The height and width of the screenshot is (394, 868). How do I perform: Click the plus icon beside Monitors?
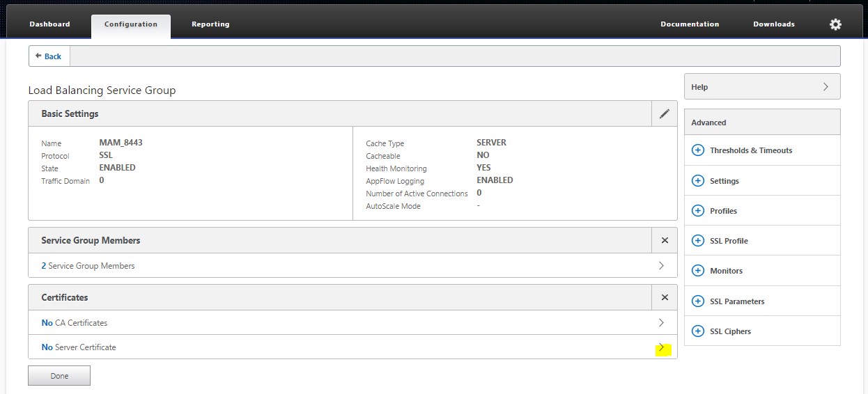click(x=697, y=271)
